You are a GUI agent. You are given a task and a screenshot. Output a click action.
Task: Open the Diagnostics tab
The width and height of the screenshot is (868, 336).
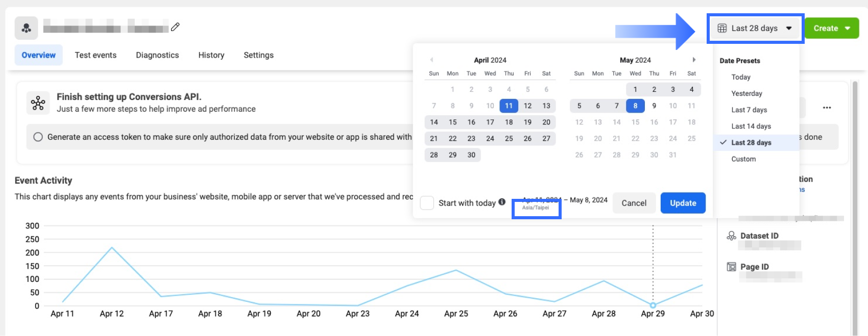(x=157, y=55)
